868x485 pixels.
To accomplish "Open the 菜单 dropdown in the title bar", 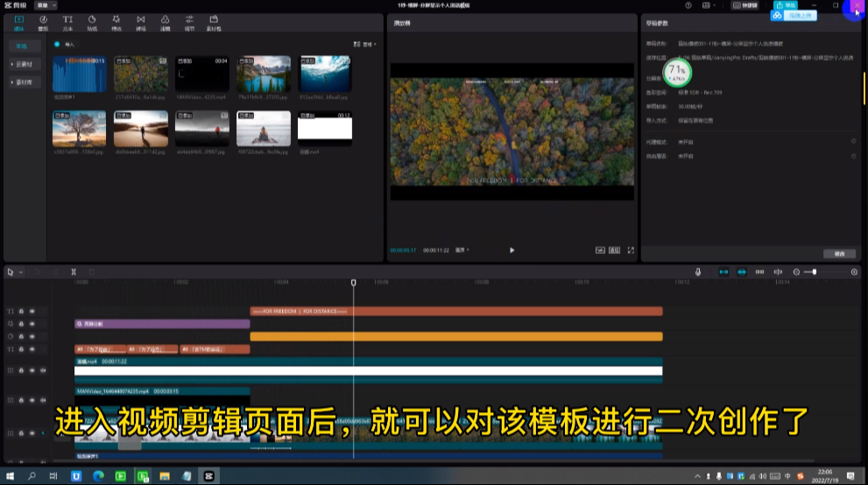I will 46,5.
